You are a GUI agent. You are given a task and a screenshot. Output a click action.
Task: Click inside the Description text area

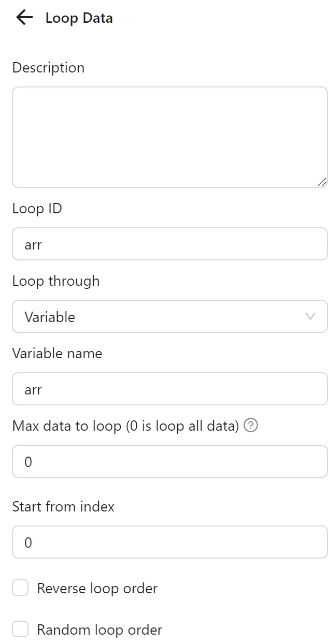click(x=169, y=137)
